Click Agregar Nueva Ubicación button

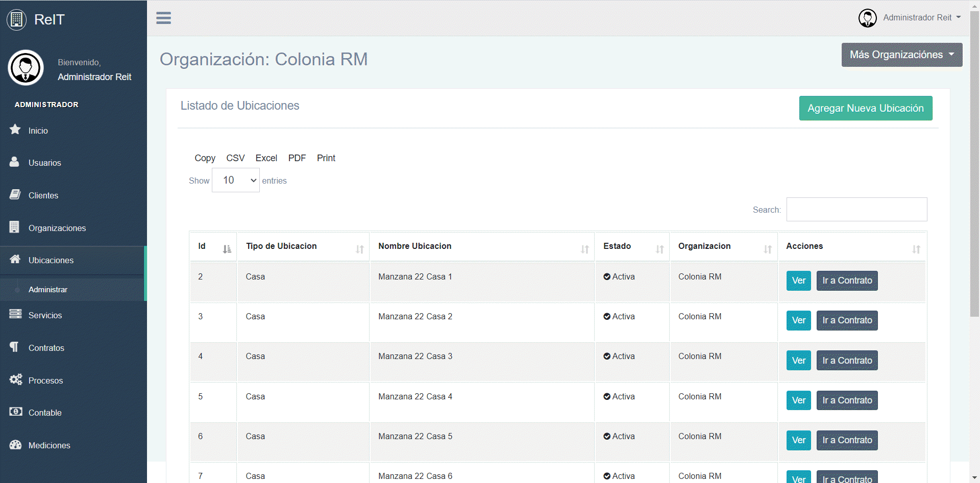coord(865,108)
